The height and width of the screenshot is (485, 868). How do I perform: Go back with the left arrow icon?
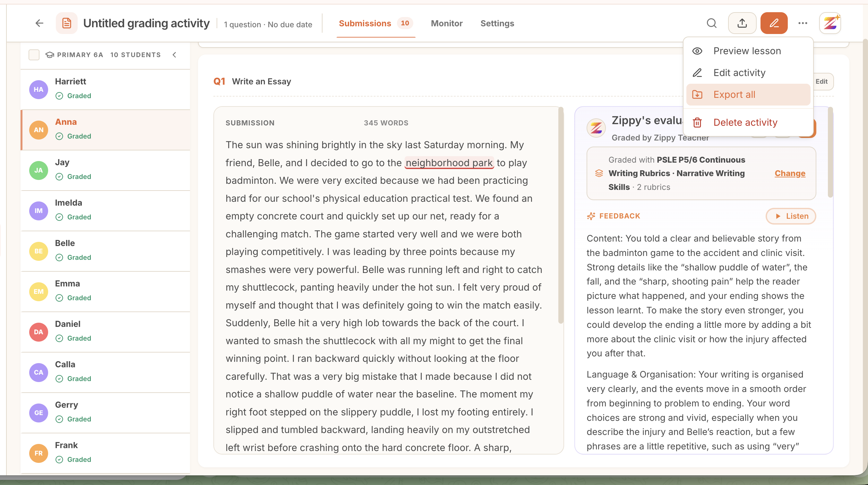click(x=39, y=23)
